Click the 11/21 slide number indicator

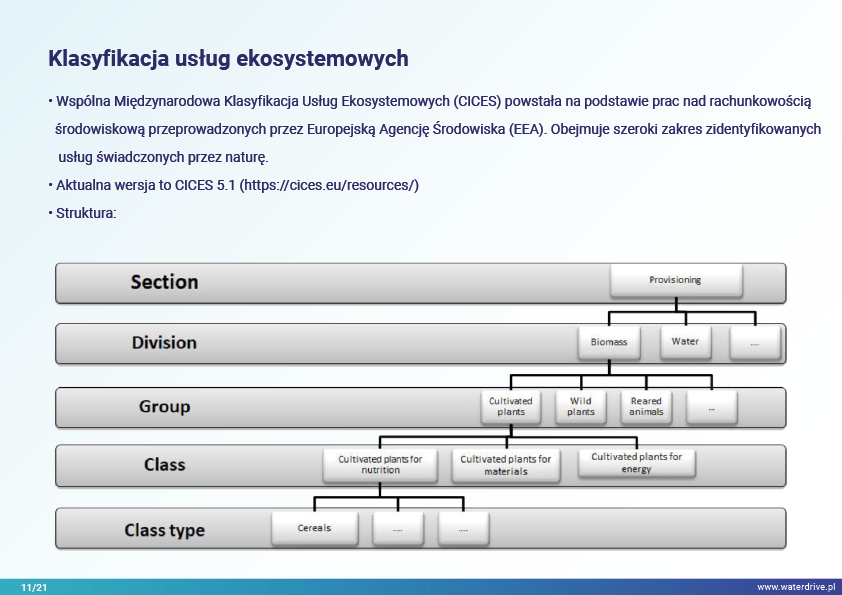tap(34, 587)
